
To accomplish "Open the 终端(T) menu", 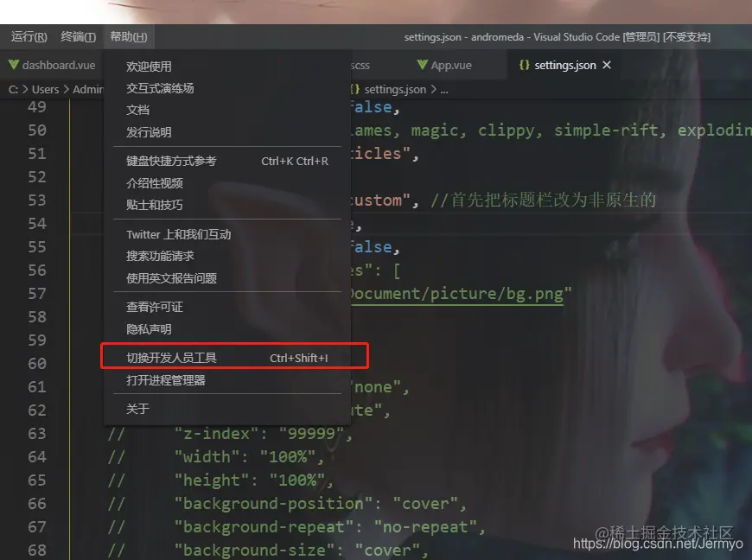I will point(78,36).
